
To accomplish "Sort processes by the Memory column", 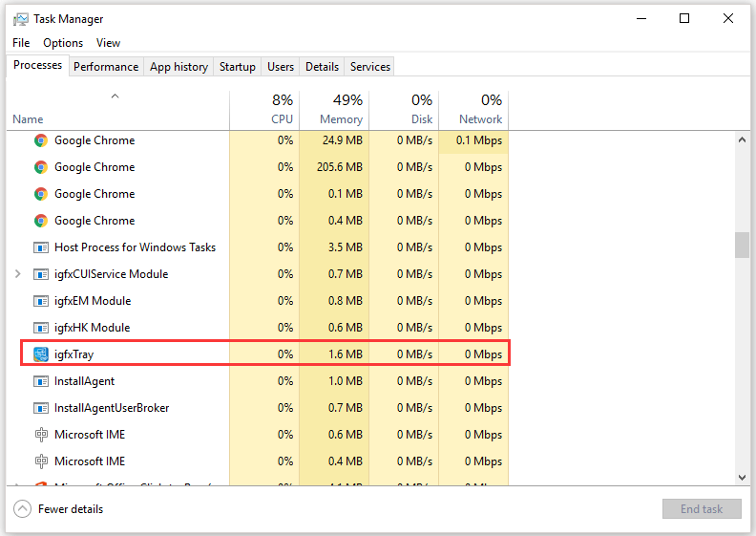I will (334, 110).
